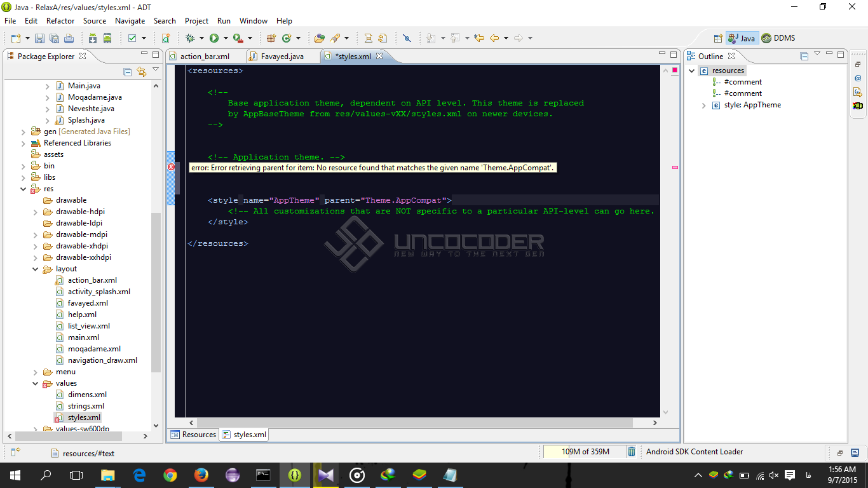
Task: Switch to the Resources bottom tab
Action: coord(193,435)
